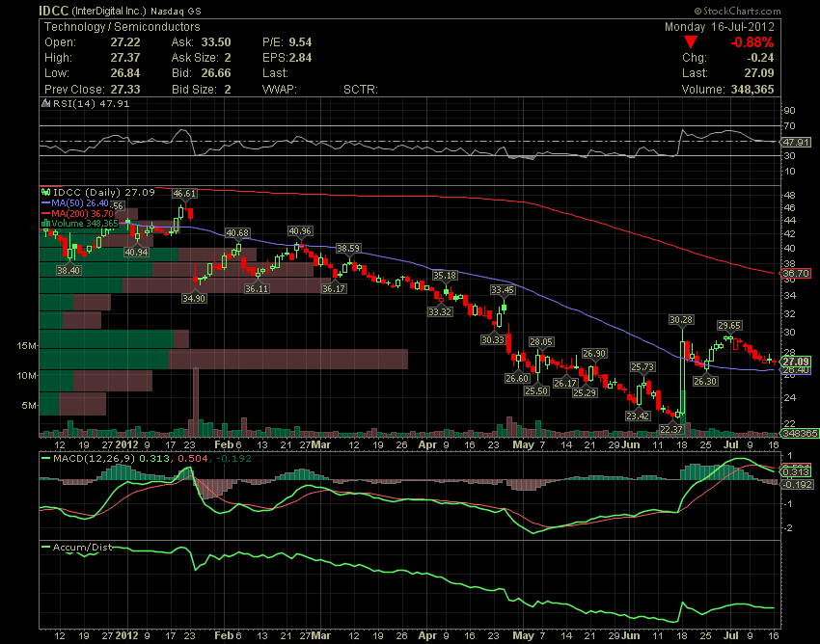This screenshot has height=644, width=820.
Task: Click the MACD(12,26,9) indicator label
Action: pyautogui.click(x=94, y=458)
